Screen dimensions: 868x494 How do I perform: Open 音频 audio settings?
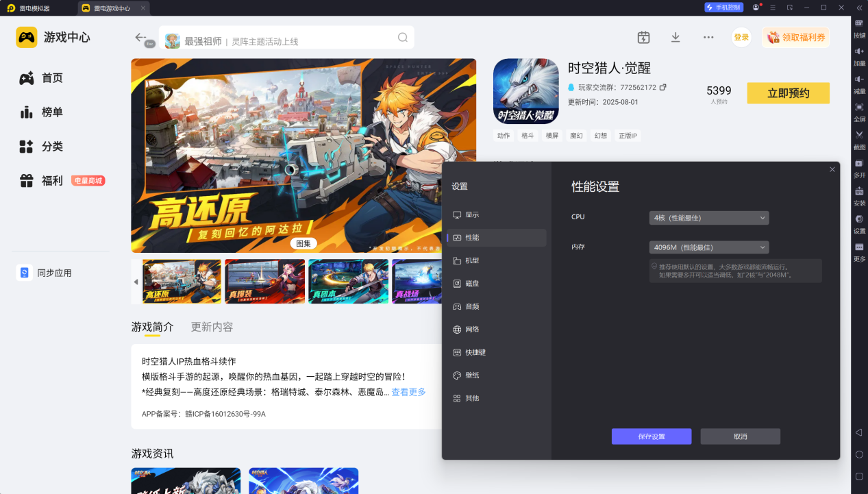(497, 306)
